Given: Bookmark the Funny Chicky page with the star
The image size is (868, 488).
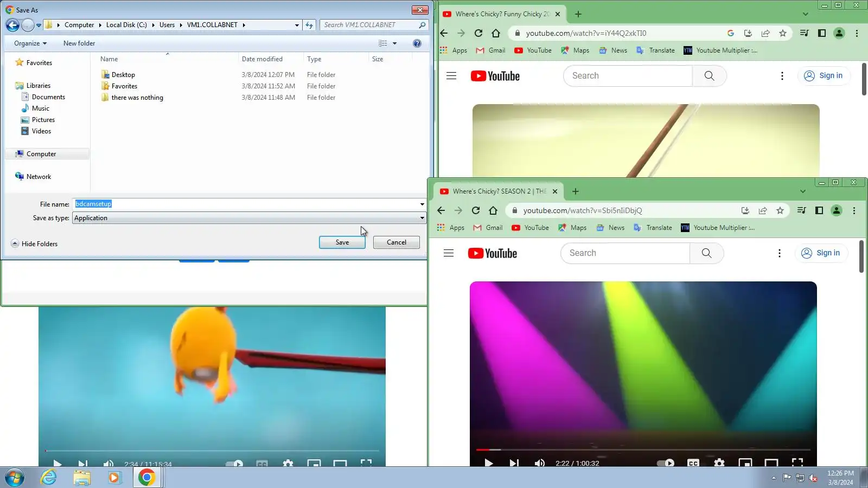Looking at the screenshot, I should tap(783, 33).
